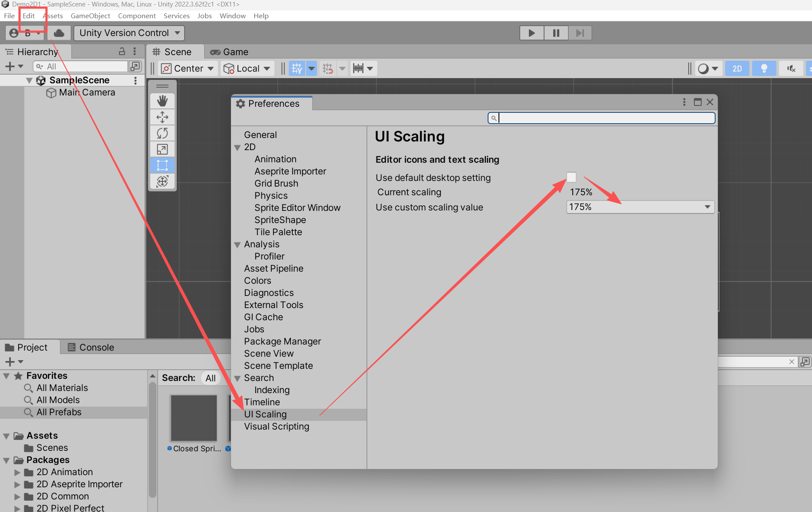Click the Play button

pyautogui.click(x=532, y=33)
